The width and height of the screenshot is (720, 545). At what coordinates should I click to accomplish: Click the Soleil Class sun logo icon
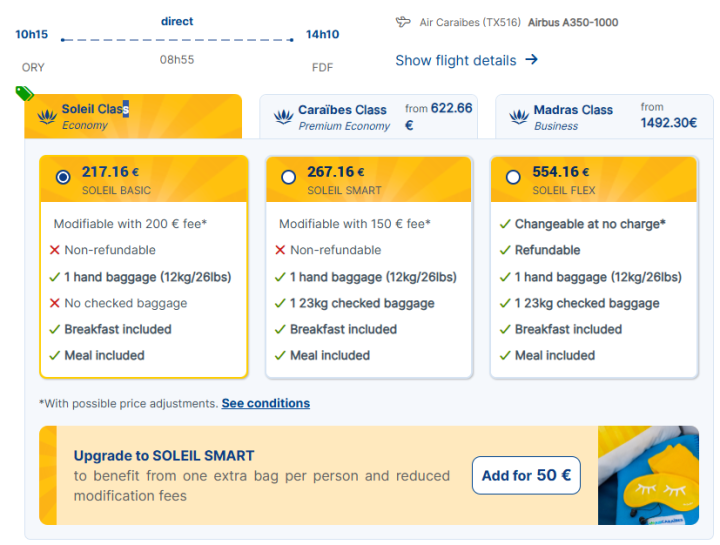47,117
